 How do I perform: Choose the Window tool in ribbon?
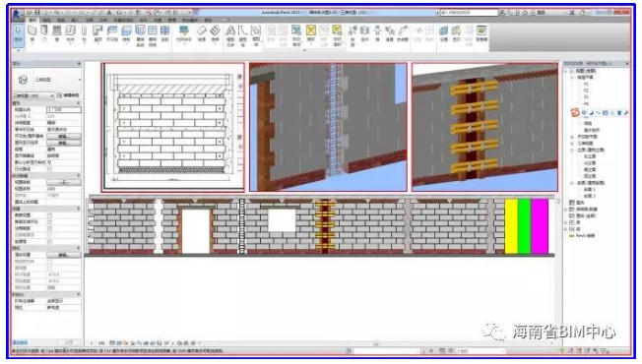pyautogui.click(x=57, y=33)
